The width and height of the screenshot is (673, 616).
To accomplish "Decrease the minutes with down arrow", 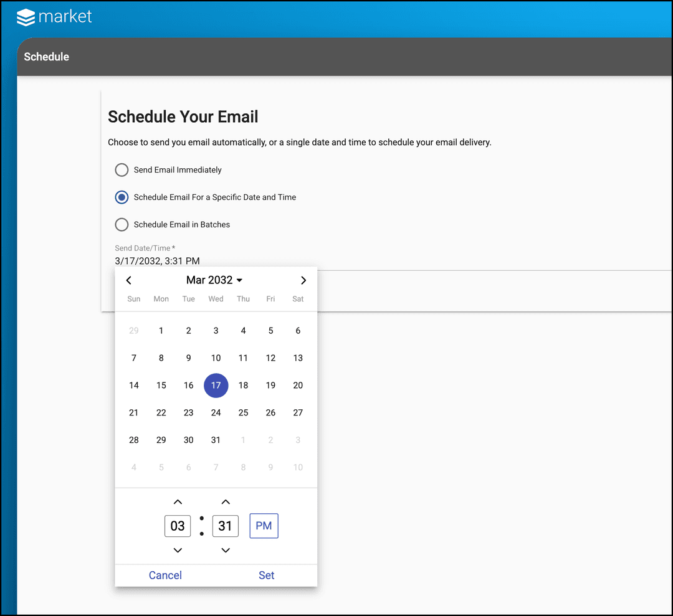I will [x=226, y=550].
